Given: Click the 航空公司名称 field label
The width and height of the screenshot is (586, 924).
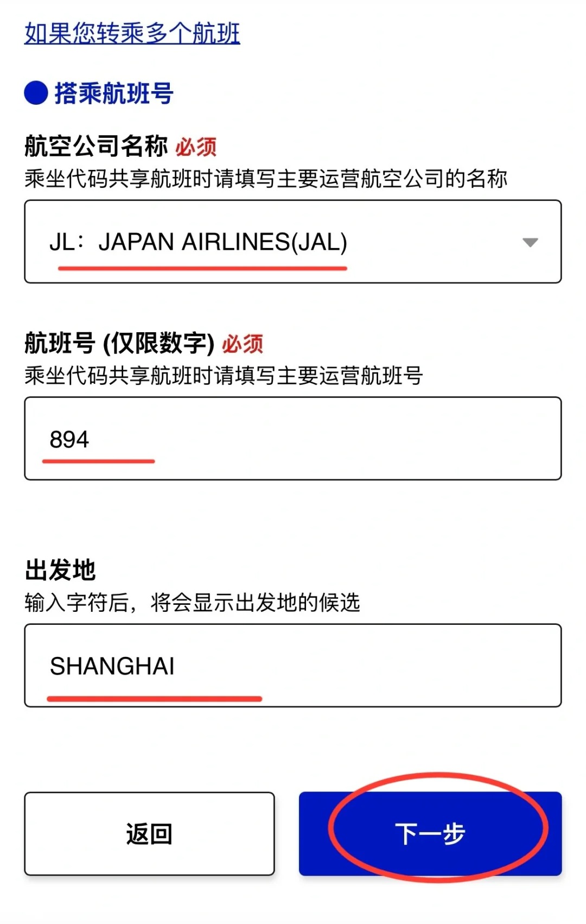Looking at the screenshot, I should pos(96,147).
